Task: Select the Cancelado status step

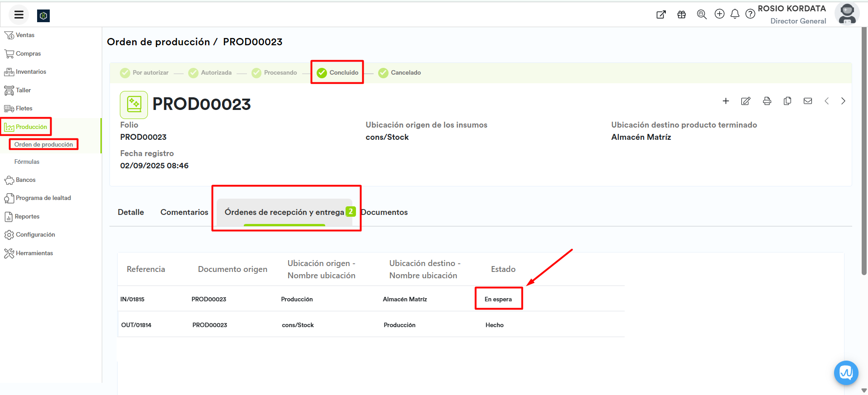Action: (400, 72)
